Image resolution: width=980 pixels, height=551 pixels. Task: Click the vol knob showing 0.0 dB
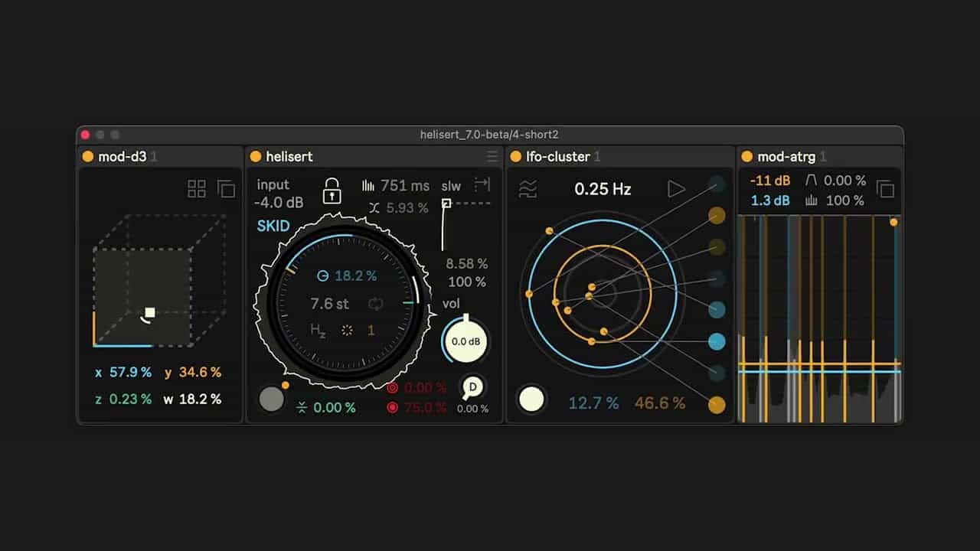465,341
